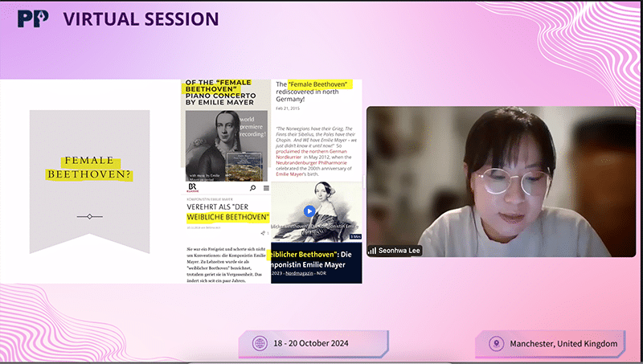Select the Seonhwa Lee name label

pyautogui.click(x=399, y=251)
